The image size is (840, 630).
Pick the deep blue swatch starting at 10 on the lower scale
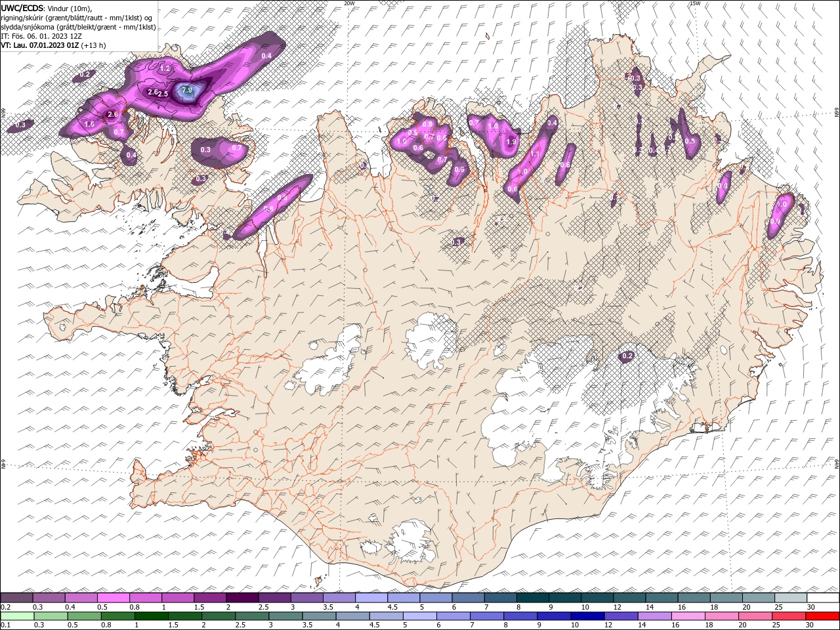coord(587,616)
